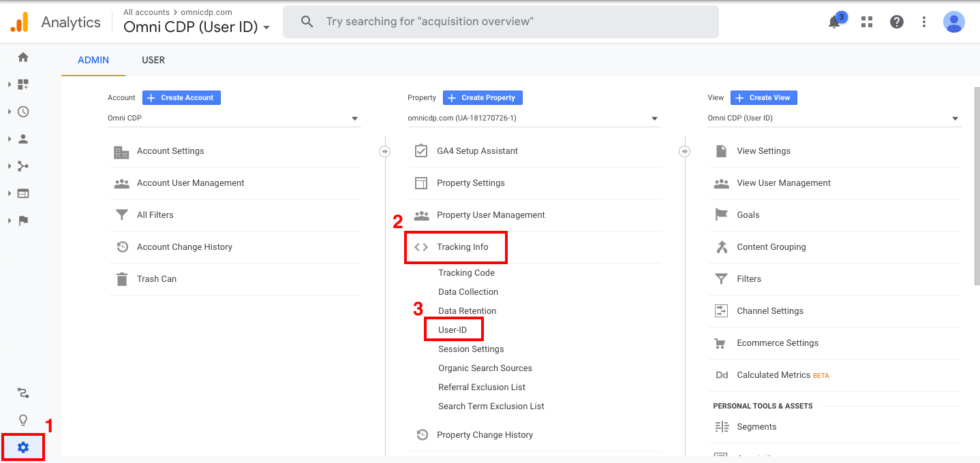
Task: Open notifications bell
Action: click(x=834, y=22)
